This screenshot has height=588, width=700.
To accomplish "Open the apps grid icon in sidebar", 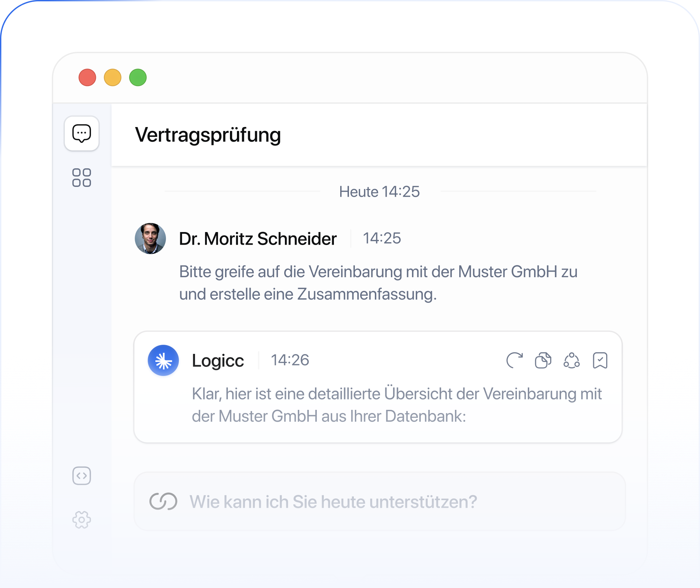I will (82, 178).
